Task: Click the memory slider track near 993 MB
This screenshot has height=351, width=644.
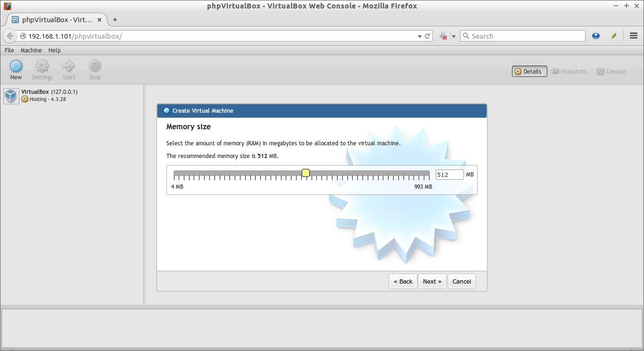Action: [427, 173]
